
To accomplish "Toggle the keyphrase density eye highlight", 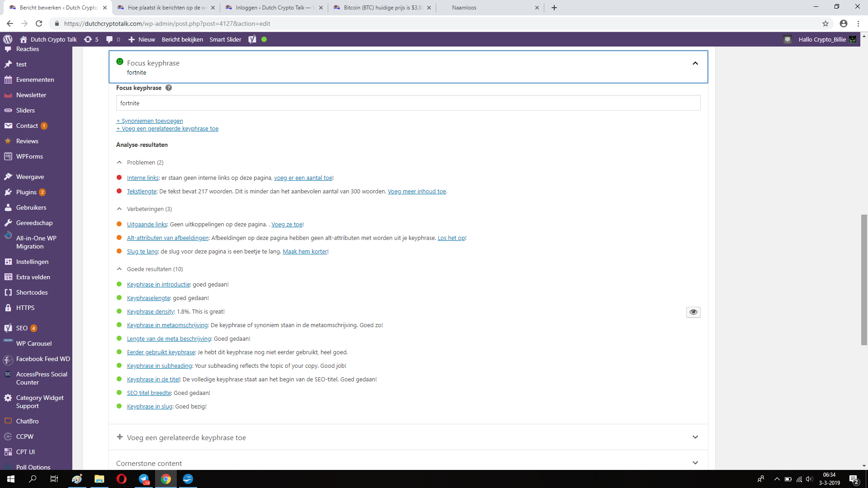I will point(693,312).
